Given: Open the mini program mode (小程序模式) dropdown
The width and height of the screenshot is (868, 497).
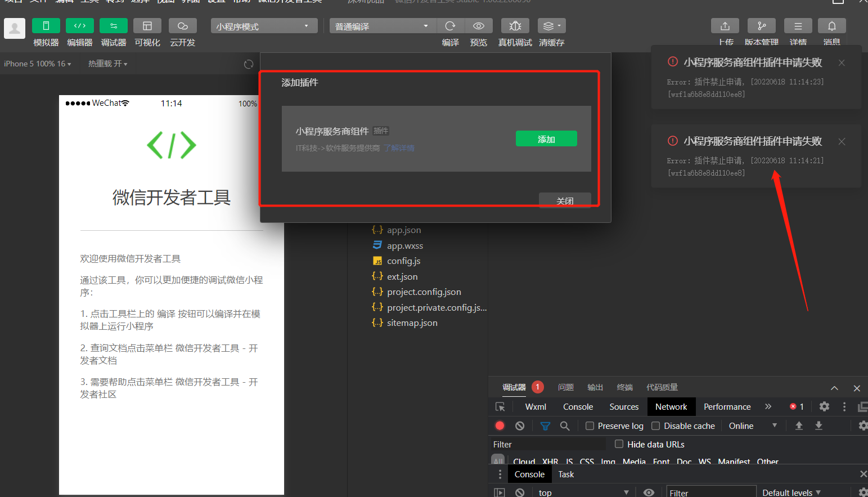Looking at the screenshot, I should [x=264, y=26].
